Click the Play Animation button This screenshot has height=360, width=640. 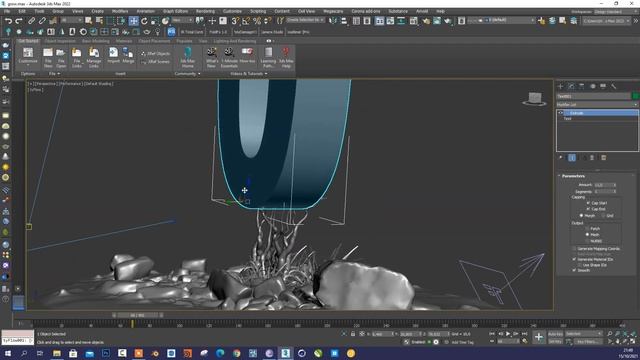508,334
